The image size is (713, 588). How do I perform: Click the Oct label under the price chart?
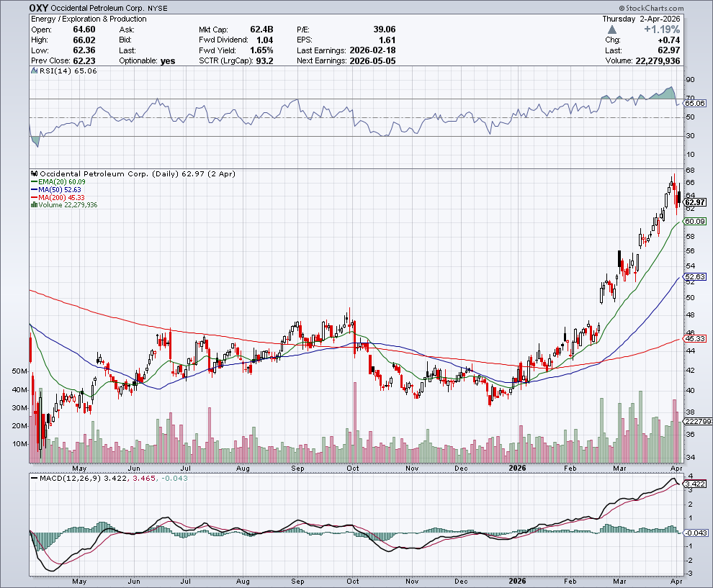pos(352,468)
